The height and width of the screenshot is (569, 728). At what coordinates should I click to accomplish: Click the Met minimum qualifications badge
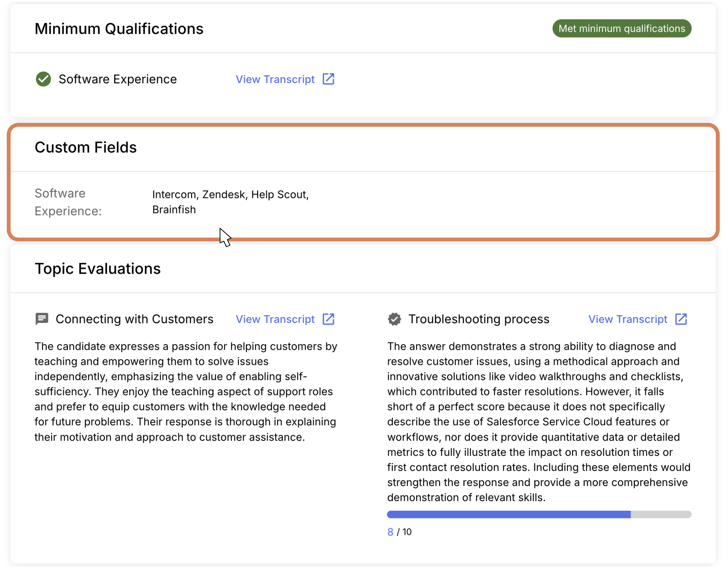point(622,28)
